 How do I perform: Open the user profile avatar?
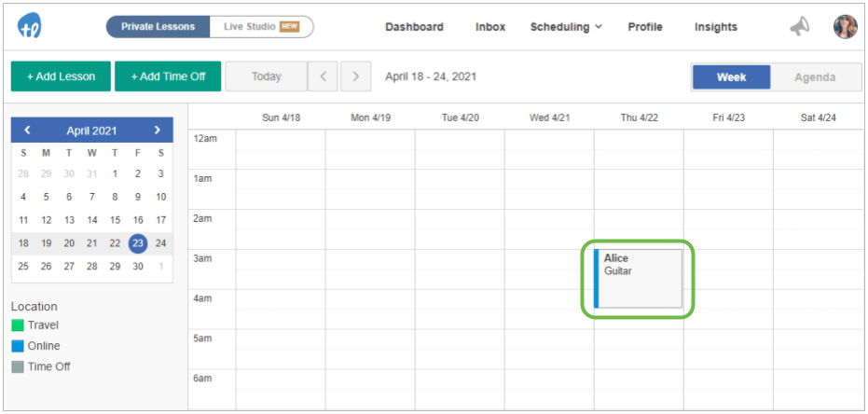(846, 26)
